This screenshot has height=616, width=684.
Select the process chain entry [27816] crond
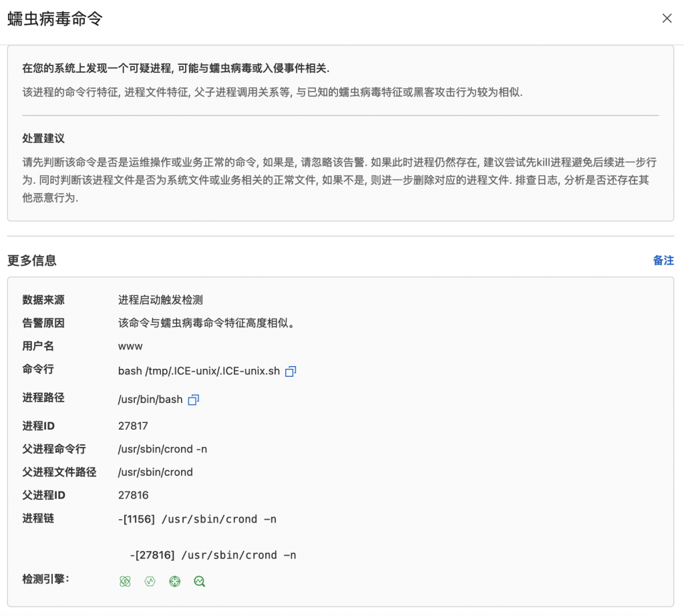click(x=206, y=555)
